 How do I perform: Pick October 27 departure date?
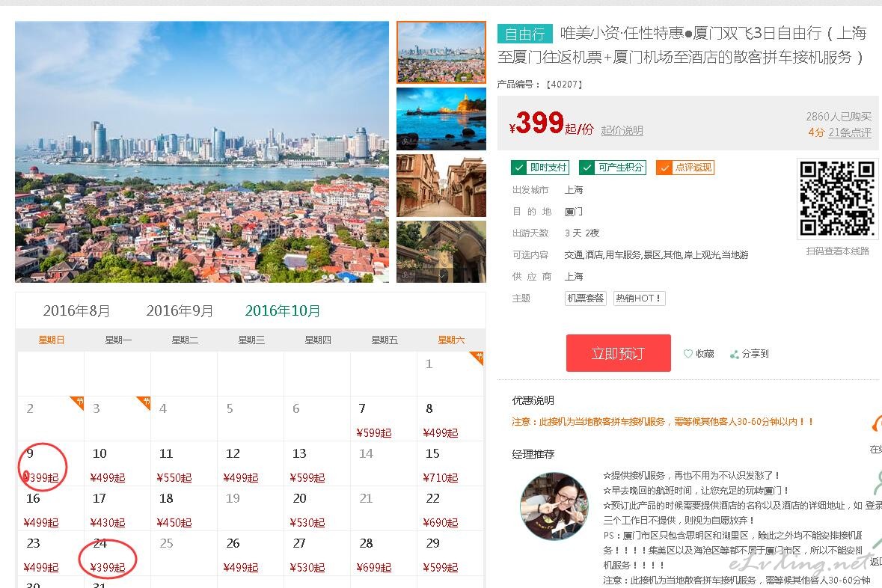(317, 554)
